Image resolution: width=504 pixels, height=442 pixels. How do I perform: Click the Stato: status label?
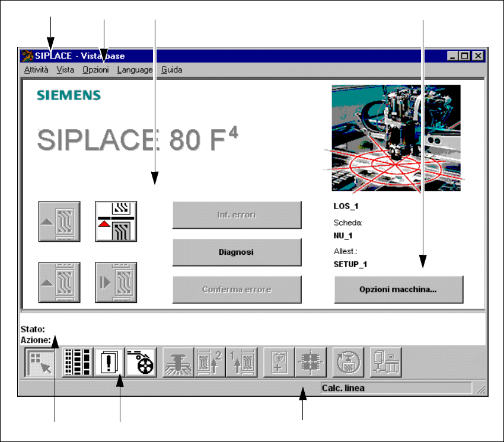(x=33, y=329)
